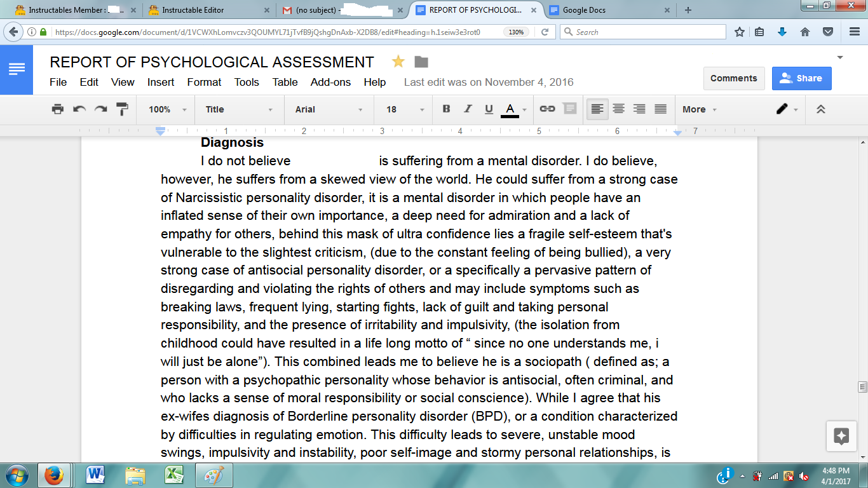This screenshot has width=868, height=488.
Task: Redo the last change
Action: coord(100,109)
